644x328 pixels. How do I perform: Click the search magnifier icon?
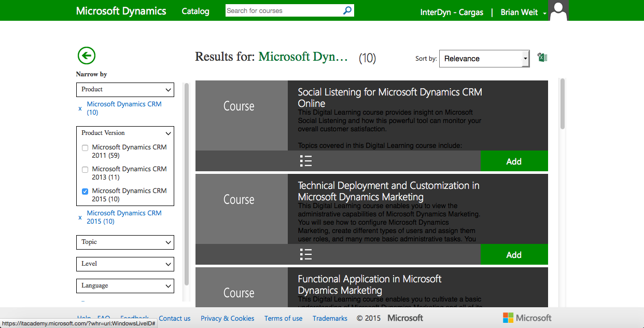(347, 10)
